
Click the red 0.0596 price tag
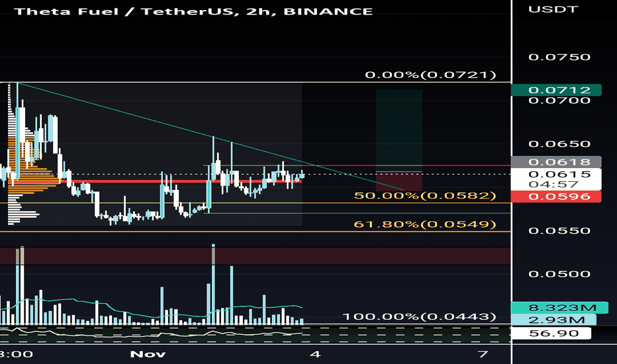pos(556,197)
